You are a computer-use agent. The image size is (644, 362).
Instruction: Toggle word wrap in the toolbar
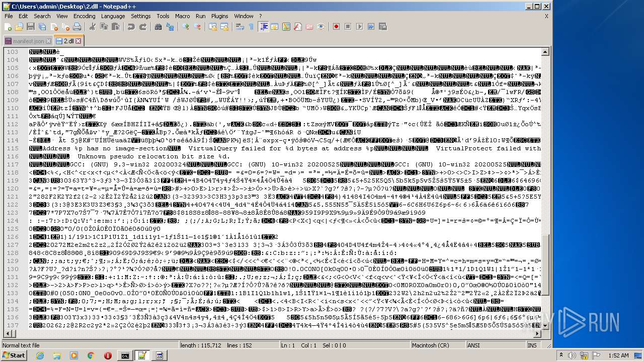pos(240,27)
